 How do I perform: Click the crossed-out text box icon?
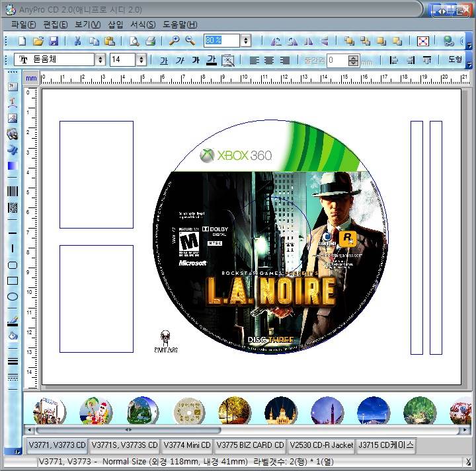[228, 60]
